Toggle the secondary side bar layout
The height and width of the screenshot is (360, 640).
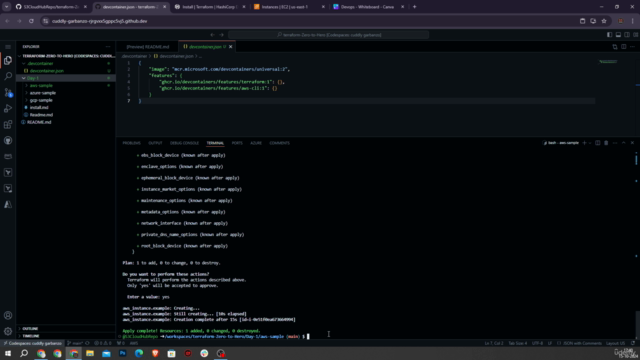point(627,35)
